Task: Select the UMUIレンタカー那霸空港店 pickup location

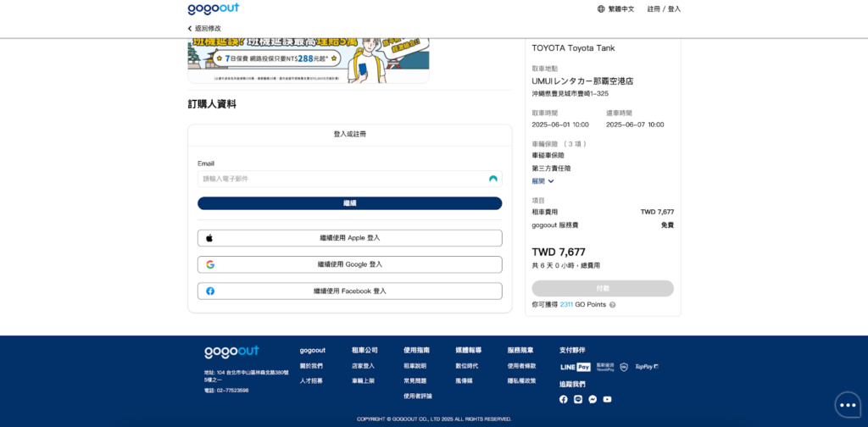Action: pos(583,81)
